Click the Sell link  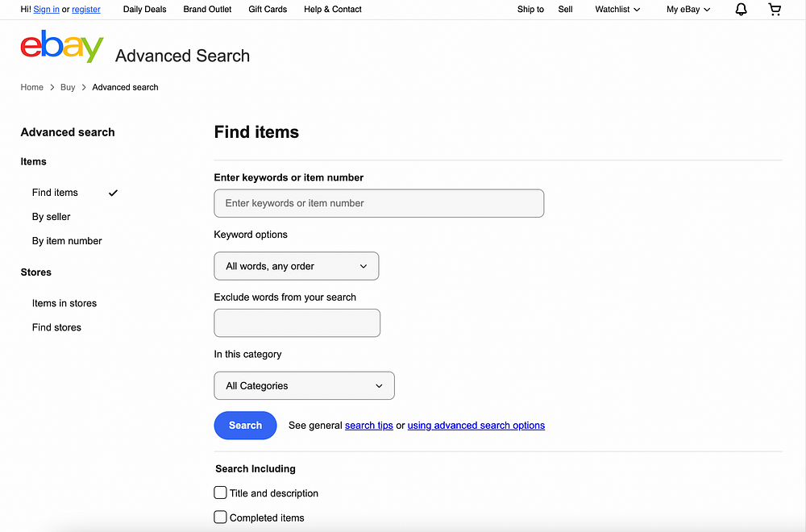point(565,9)
